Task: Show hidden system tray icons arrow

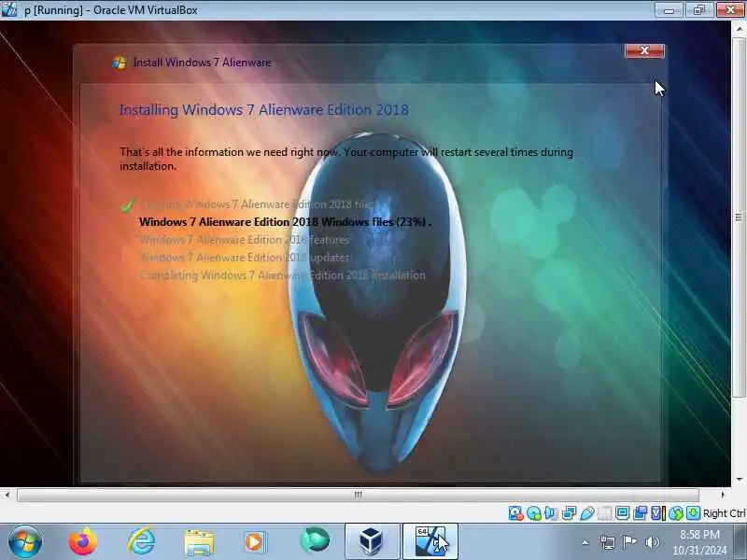Action: (585, 542)
